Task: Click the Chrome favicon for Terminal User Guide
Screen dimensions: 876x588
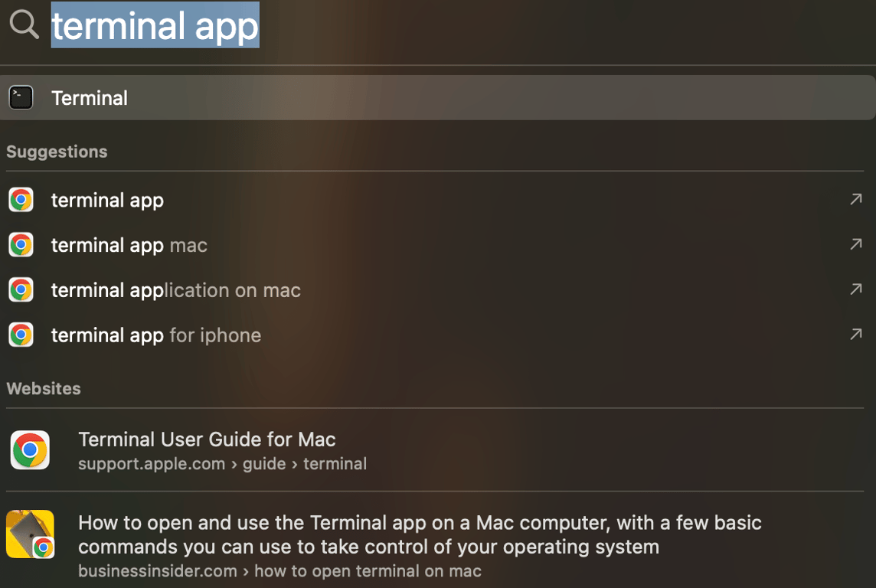Action: [x=29, y=449]
